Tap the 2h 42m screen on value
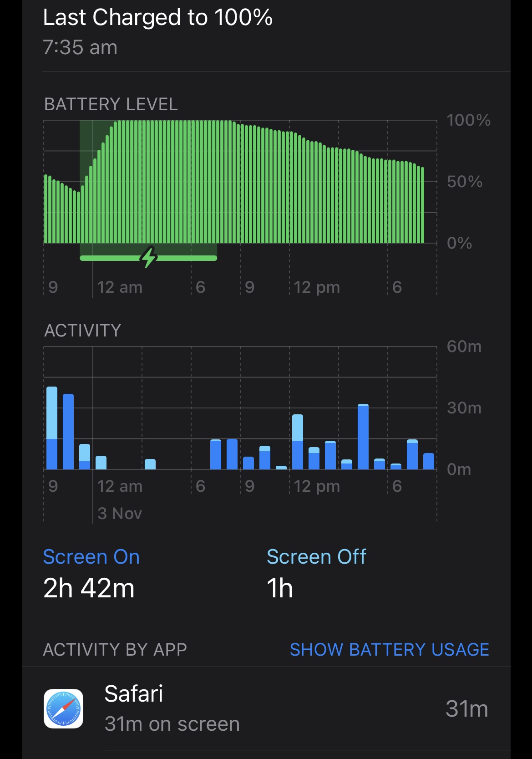This screenshot has width=532, height=759. coord(89,588)
